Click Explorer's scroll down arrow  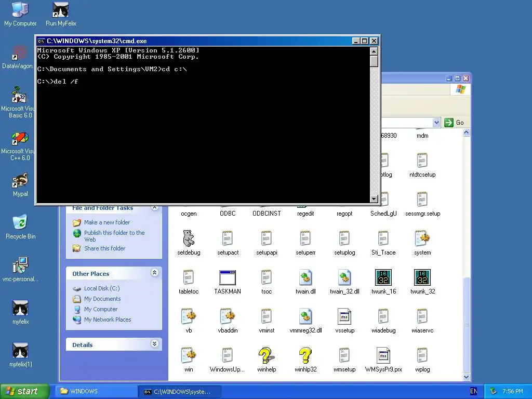pos(467,377)
